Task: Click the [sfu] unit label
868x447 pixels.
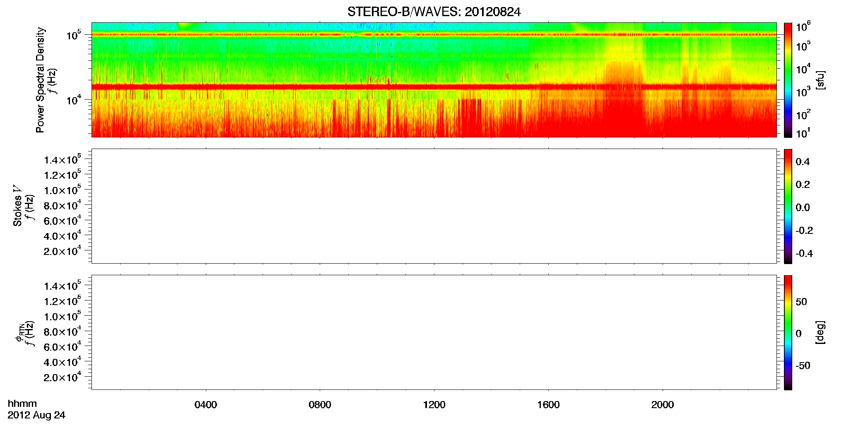Action: (x=820, y=80)
